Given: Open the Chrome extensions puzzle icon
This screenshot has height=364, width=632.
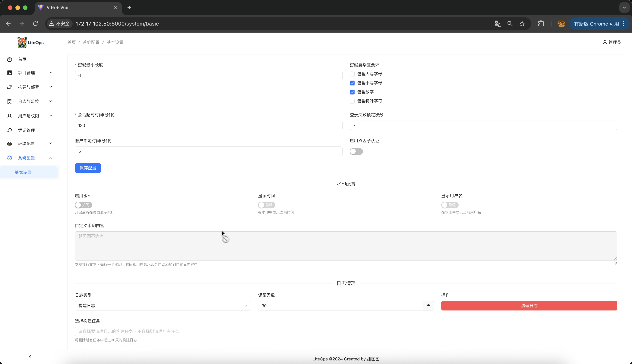Looking at the screenshot, I should tap(541, 24).
